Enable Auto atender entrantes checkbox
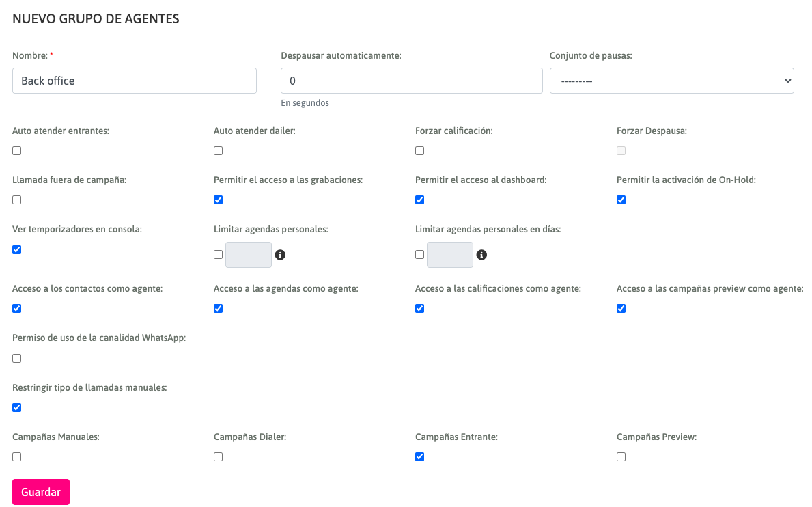This screenshot has width=812, height=507. [x=17, y=151]
